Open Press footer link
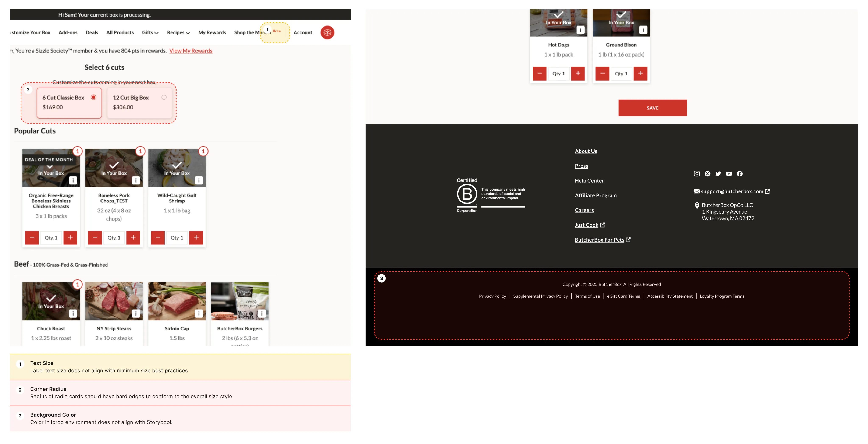The image size is (868, 444). pos(581,166)
